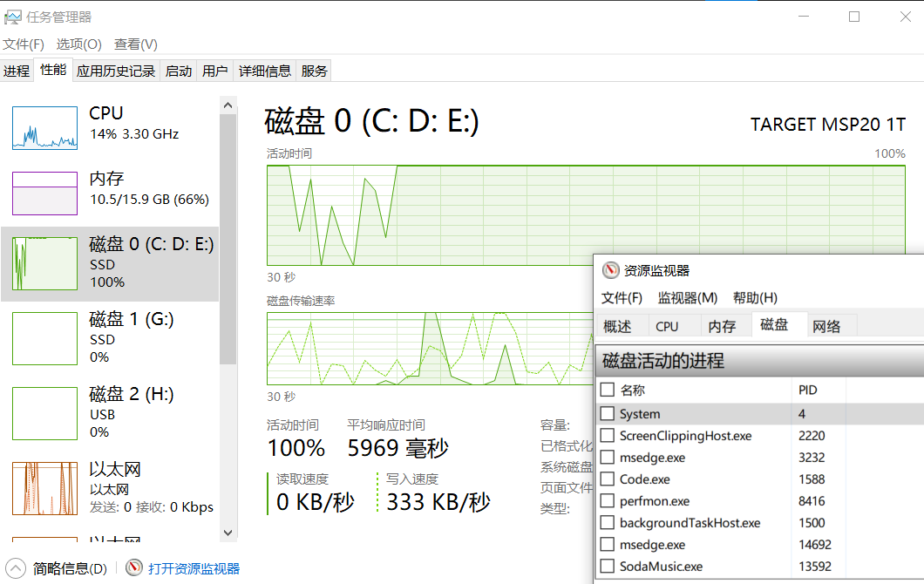Open the 文件(F) menu in Task Manager
The image size is (924, 584).
24,44
